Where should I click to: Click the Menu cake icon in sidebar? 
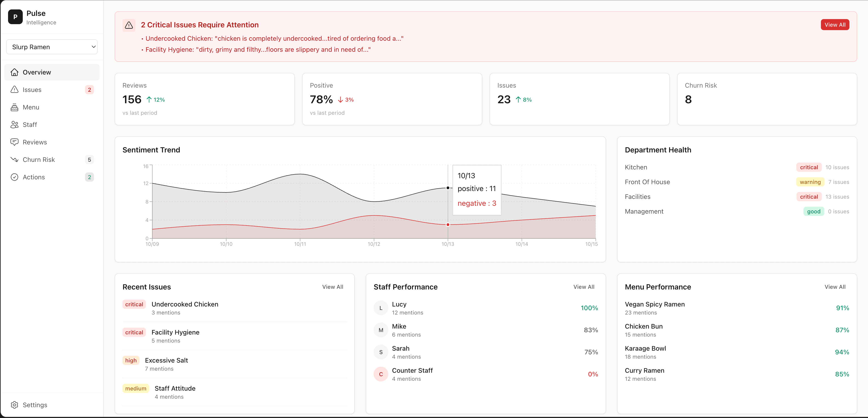tap(14, 107)
